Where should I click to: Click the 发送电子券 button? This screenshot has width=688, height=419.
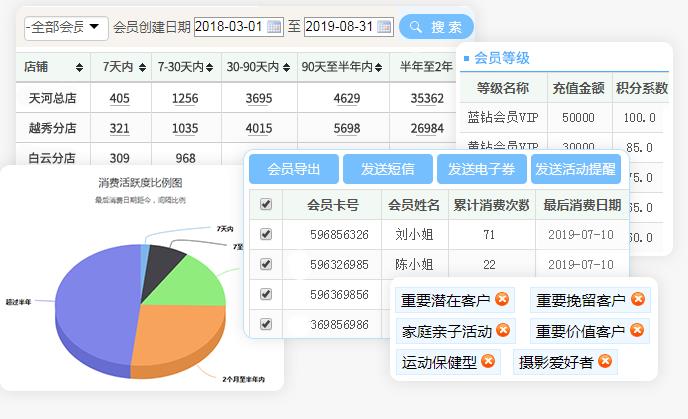[482, 169]
